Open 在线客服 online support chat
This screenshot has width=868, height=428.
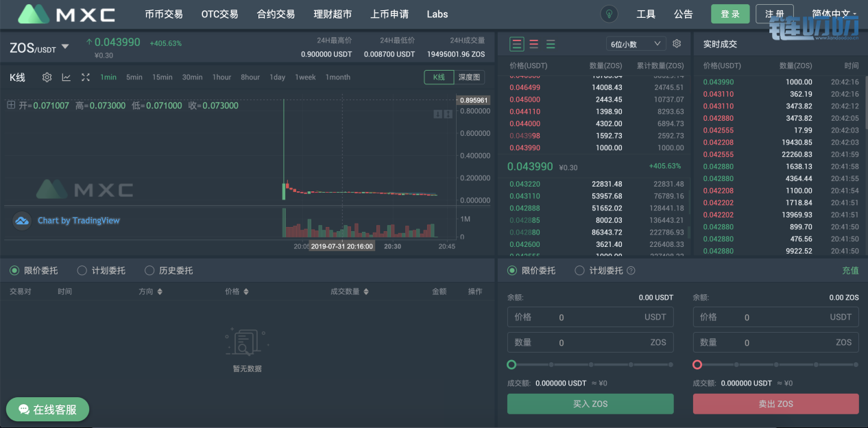click(48, 409)
